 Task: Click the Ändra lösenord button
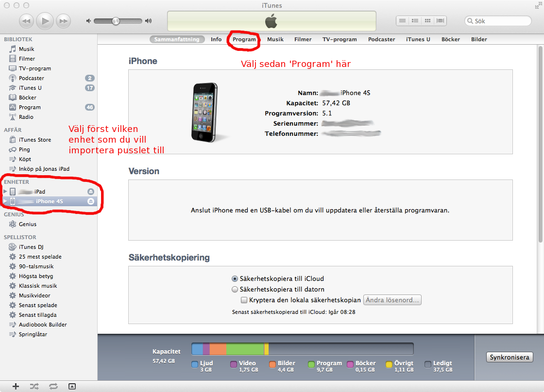tap(392, 300)
